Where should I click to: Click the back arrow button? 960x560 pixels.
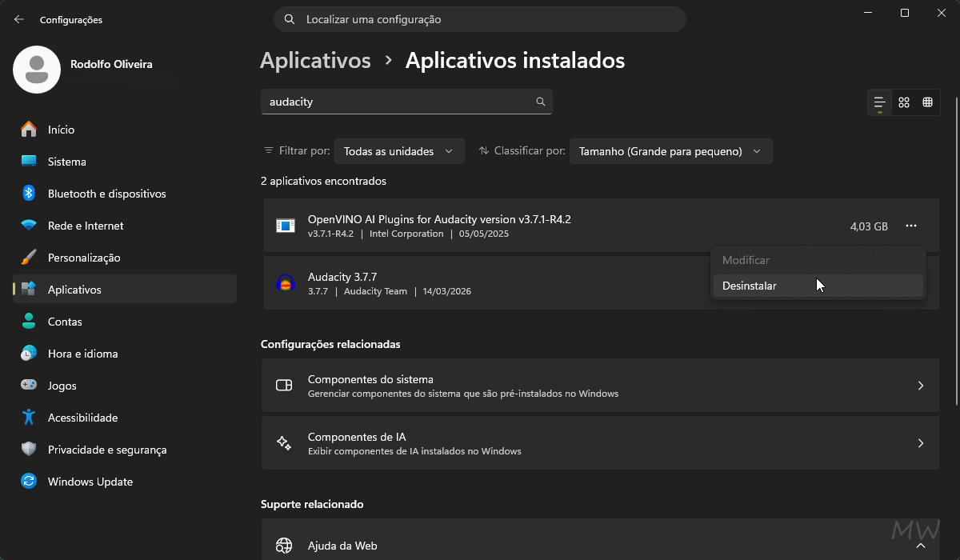18,19
